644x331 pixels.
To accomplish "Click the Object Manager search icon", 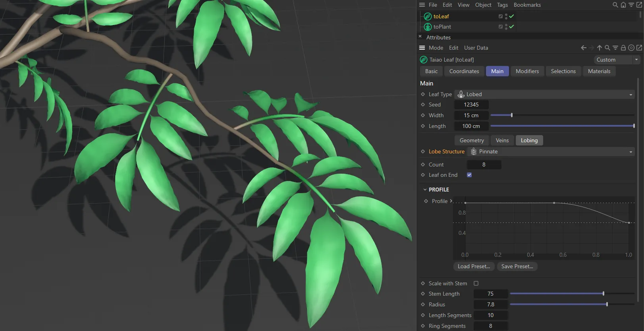I will coord(615,5).
